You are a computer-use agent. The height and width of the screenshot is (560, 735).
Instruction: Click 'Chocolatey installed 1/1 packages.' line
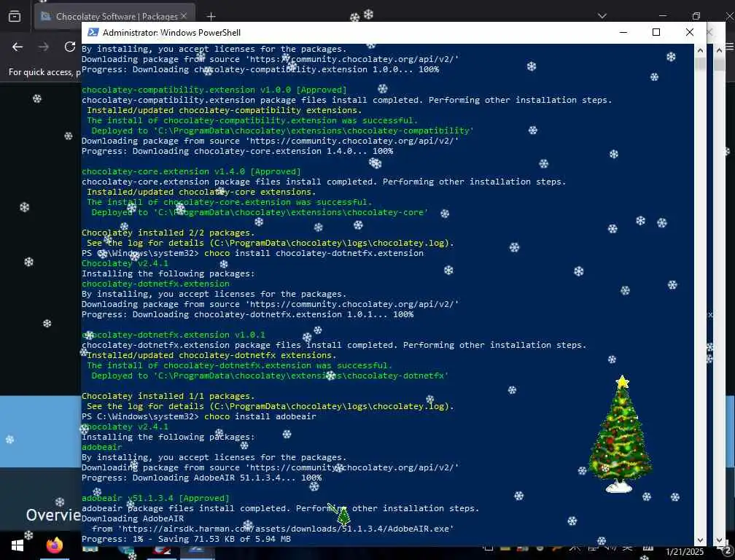click(168, 396)
